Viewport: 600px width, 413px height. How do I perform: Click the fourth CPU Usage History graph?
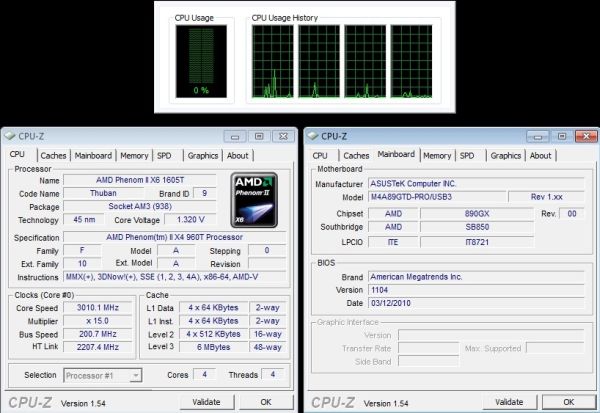[411, 61]
